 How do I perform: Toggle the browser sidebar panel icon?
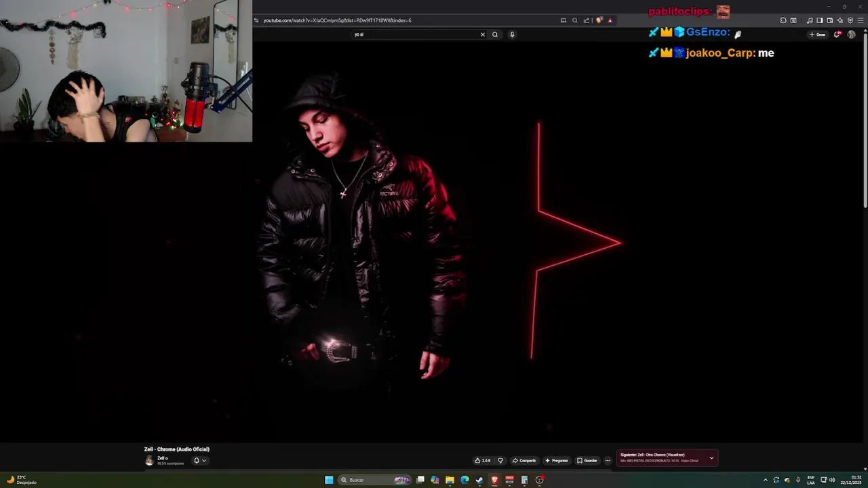coord(820,20)
